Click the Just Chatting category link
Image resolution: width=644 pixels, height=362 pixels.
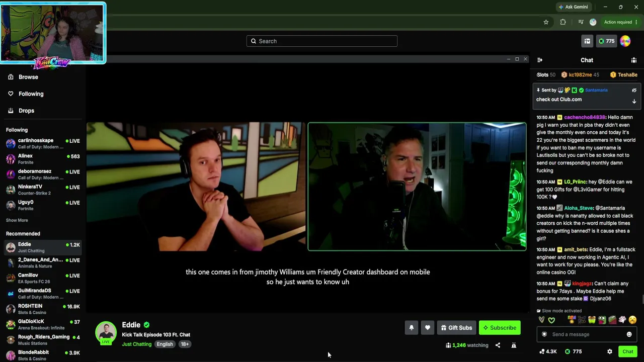pos(136,344)
